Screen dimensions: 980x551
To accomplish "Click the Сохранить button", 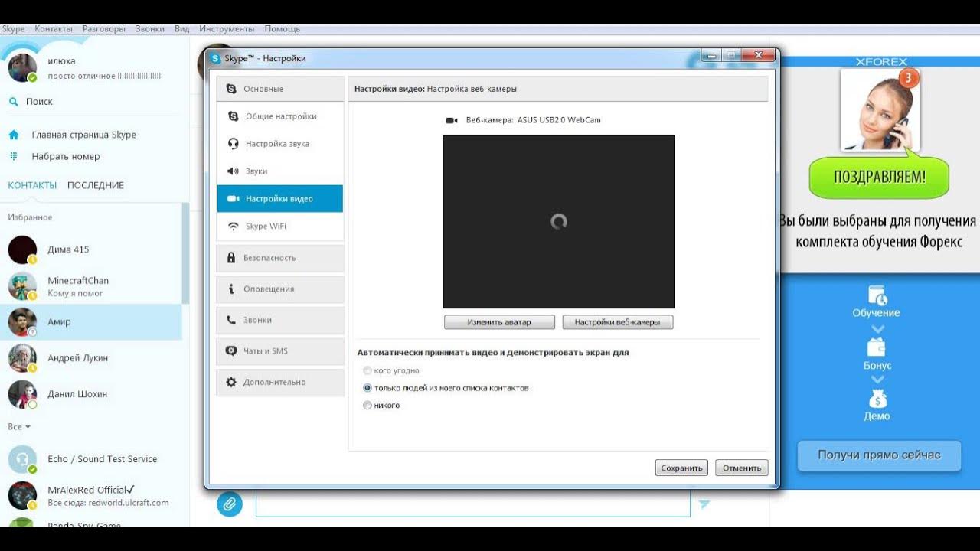I will 681,468.
